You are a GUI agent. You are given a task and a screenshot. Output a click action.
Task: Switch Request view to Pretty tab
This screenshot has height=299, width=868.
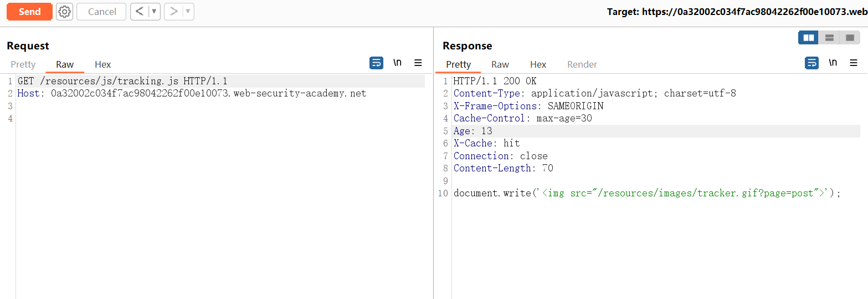pyautogui.click(x=23, y=64)
